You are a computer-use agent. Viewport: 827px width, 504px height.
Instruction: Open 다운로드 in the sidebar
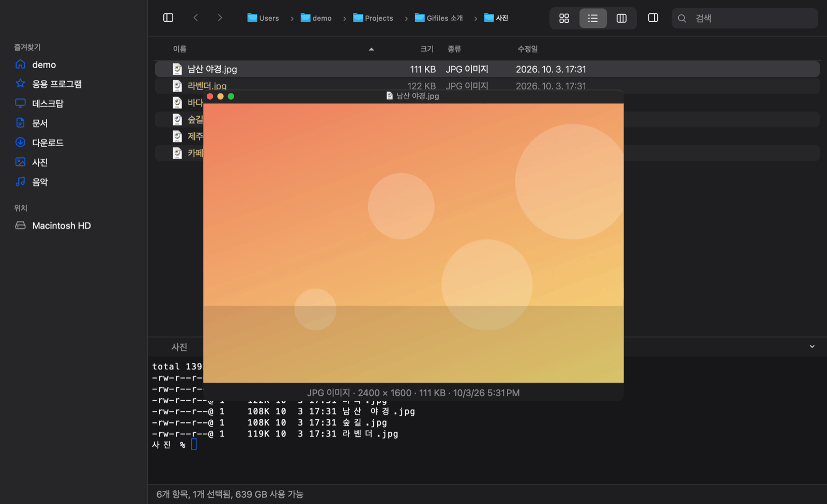(x=48, y=143)
